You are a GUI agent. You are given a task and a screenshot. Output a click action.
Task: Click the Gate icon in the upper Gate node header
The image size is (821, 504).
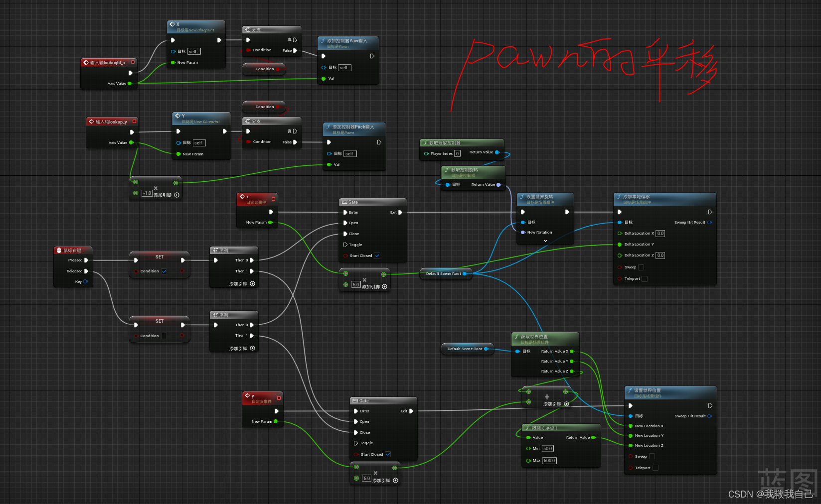345,202
